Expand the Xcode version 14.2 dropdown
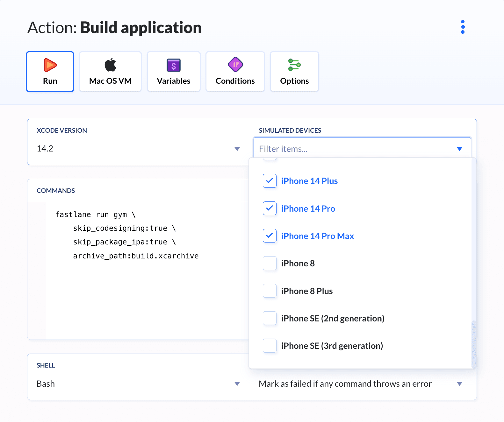The height and width of the screenshot is (422, 504). [x=138, y=149]
